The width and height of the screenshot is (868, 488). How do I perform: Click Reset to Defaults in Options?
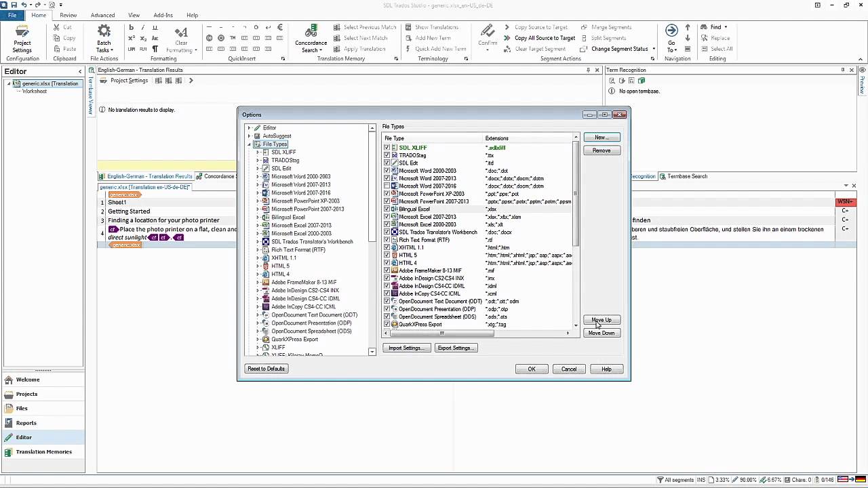coord(267,369)
